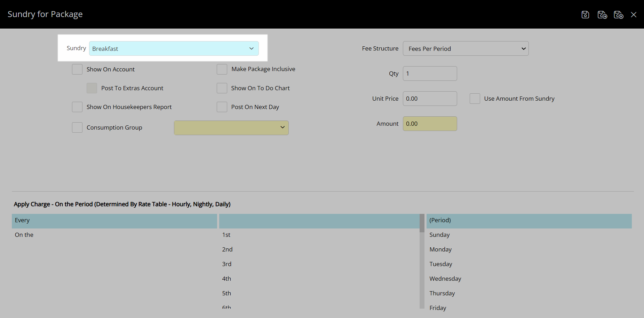Check the Post On Next Day option
Screen dimensions: 644x318
coord(222,107)
